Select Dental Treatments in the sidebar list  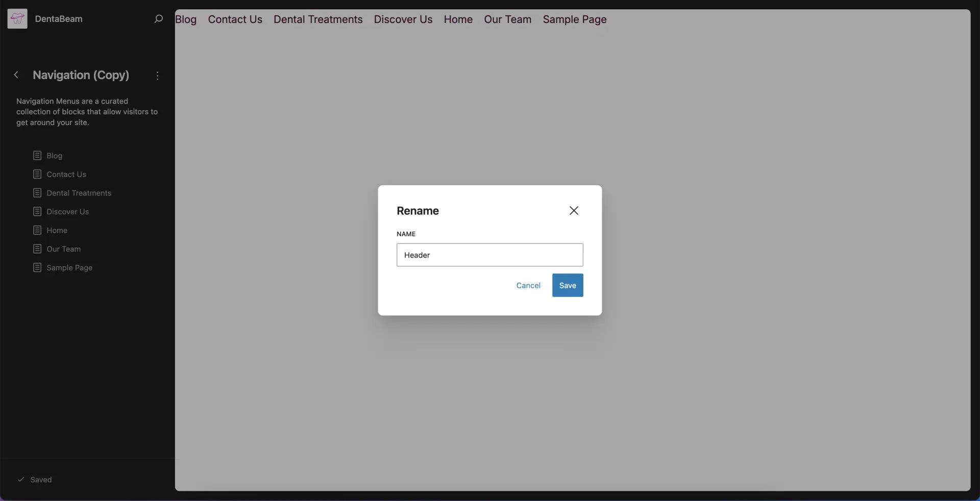click(79, 193)
